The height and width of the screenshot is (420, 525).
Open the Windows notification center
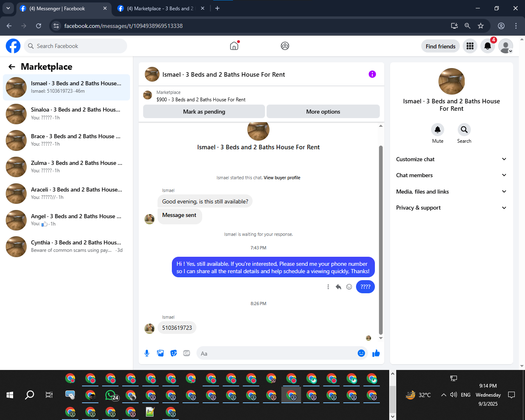pyautogui.click(x=511, y=395)
